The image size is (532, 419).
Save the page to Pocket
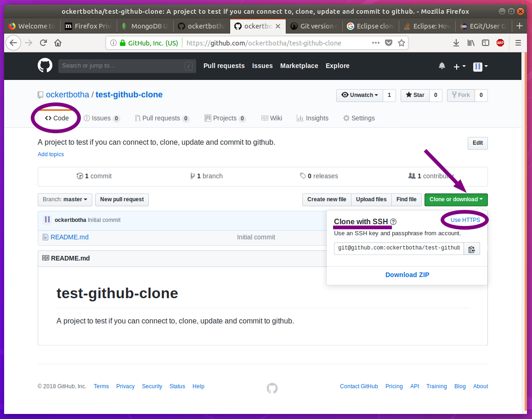(x=389, y=43)
